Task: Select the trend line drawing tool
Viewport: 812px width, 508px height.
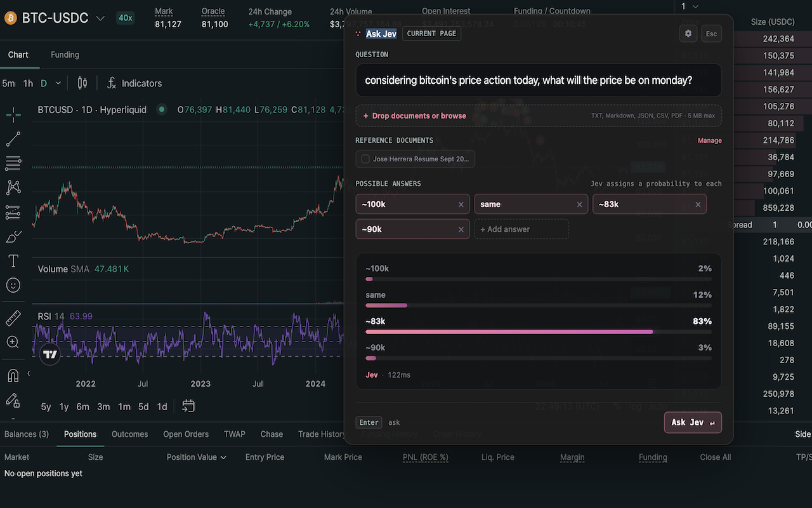Action: 13,139
